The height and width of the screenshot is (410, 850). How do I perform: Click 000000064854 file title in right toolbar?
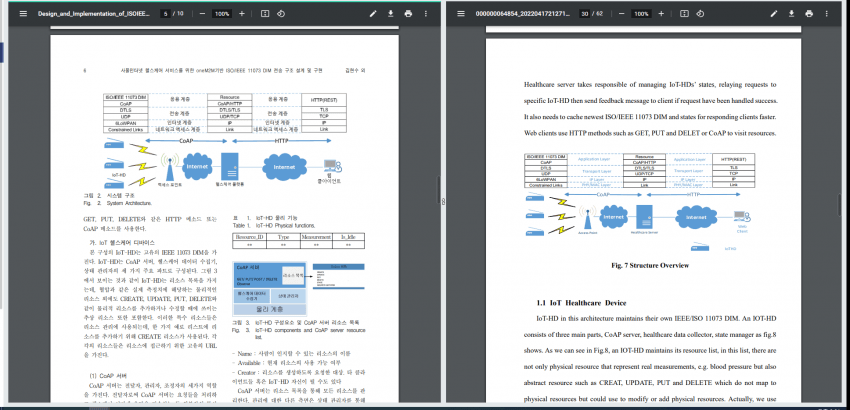(x=523, y=14)
